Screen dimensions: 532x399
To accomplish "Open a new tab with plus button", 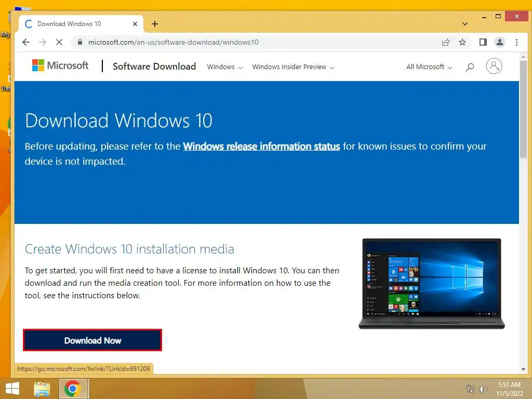I will (155, 24).
